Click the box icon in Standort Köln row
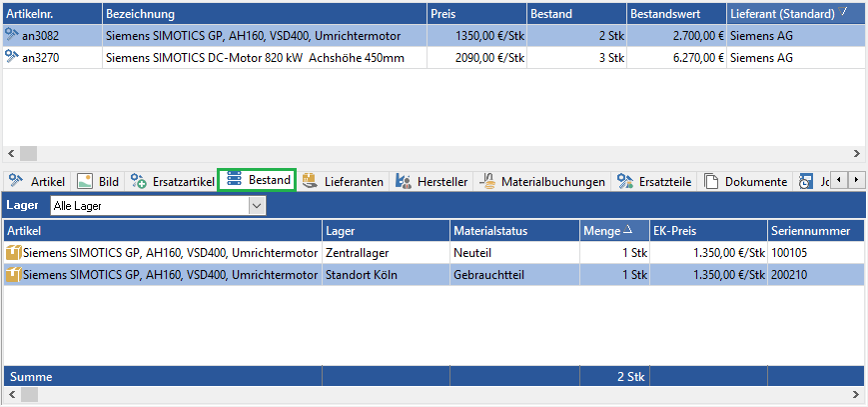 [13, 274]
